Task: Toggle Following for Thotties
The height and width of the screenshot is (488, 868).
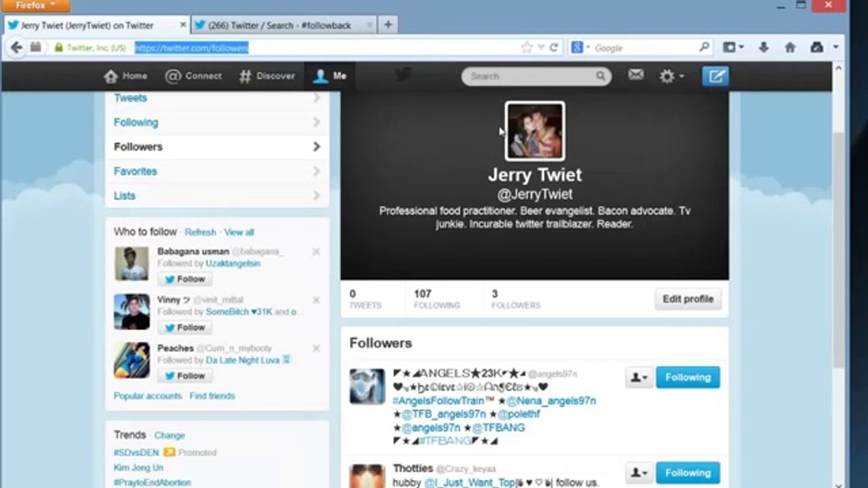Action: point(688,473)
